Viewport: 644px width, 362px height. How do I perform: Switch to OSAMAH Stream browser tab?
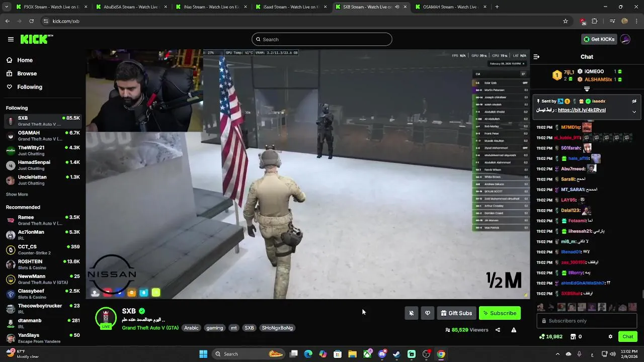(x=450, y=7)
